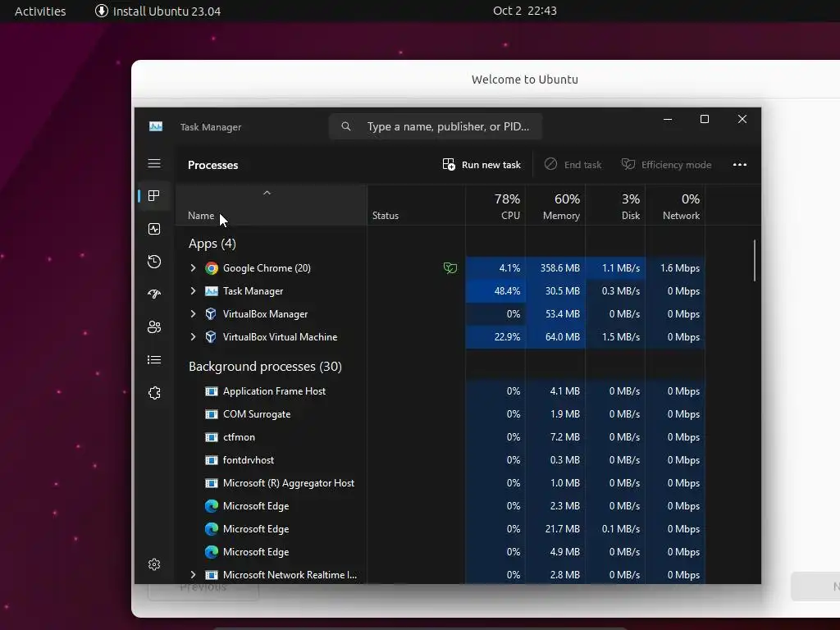Click the Efficiency mode button
The width and height of the screenshot is (840, 630).
click(x=666, y=164)
